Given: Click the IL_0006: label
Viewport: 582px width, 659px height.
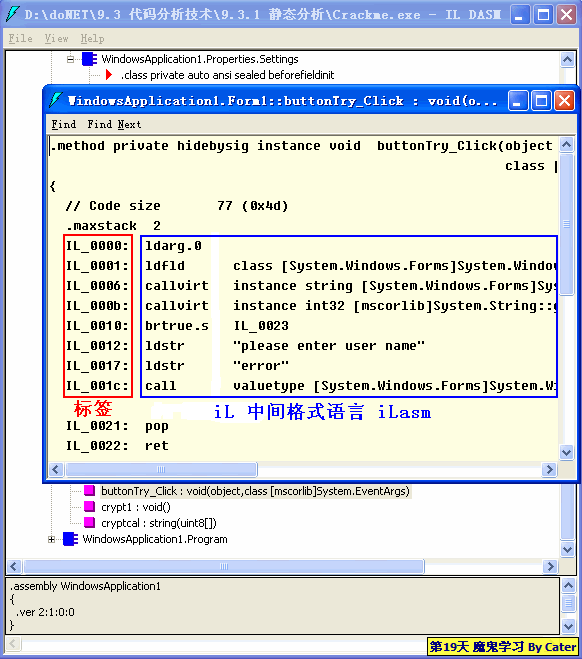Looking at the screenshot, I should point(97,286).
